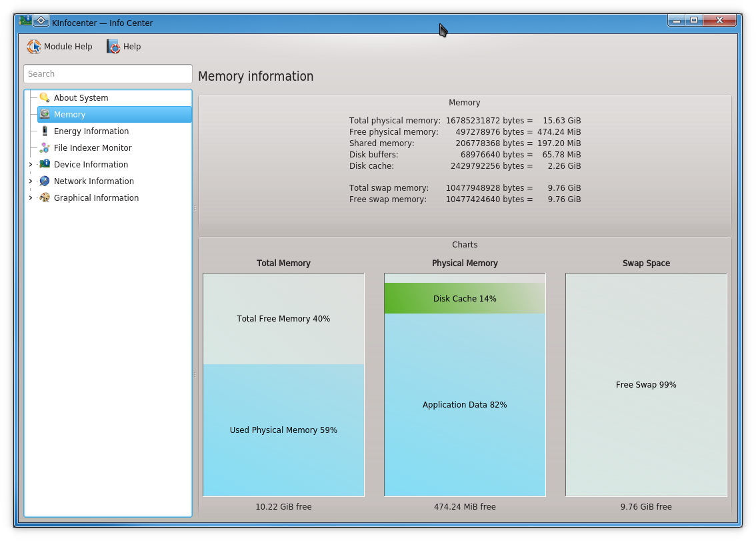Screen dimensions: 756x541
Task: Click the "Free swap memory:" label
Action: pos(387,199)
